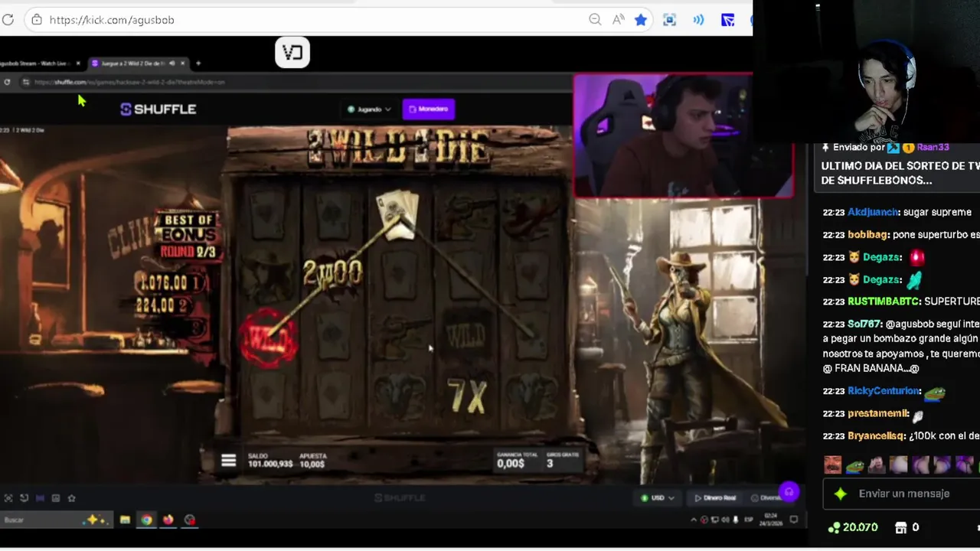Image resolution: width=980 pixels, height=551 pixels.
Task: Open a new tab with plus button
Action: pos(198,63)
